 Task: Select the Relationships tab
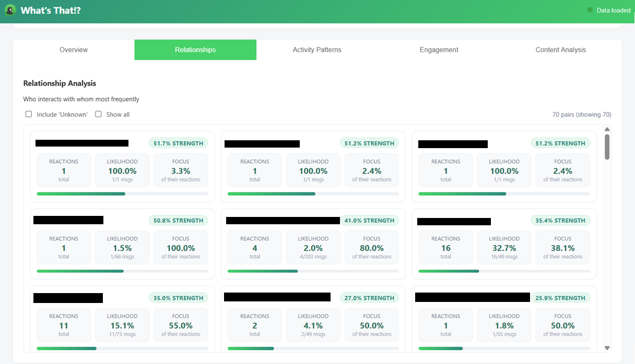coord(195,50)
